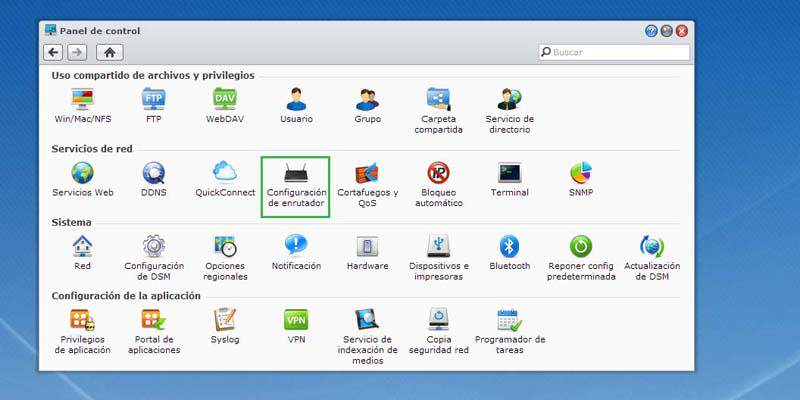Open the blue help question mark button
This screenshot has height=400, width=800.
tap(651, 31)
